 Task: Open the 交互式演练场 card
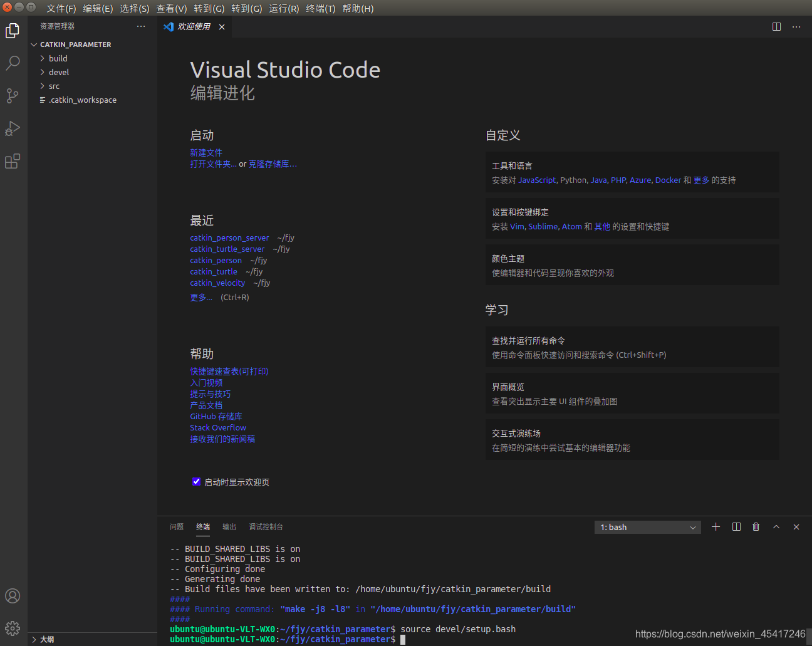click(x=632, y=440)
